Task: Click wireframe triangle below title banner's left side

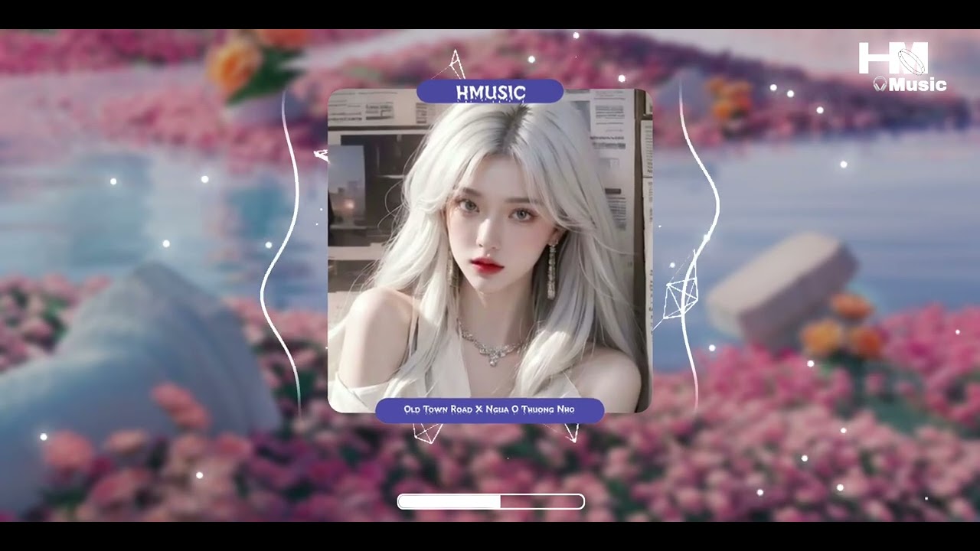Action: pos(427,432)
